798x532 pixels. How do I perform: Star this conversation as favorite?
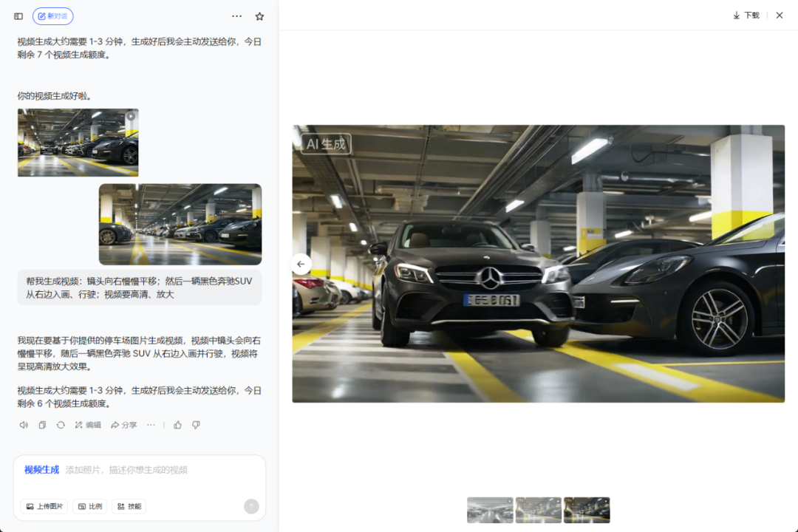[x=259, y=16]
